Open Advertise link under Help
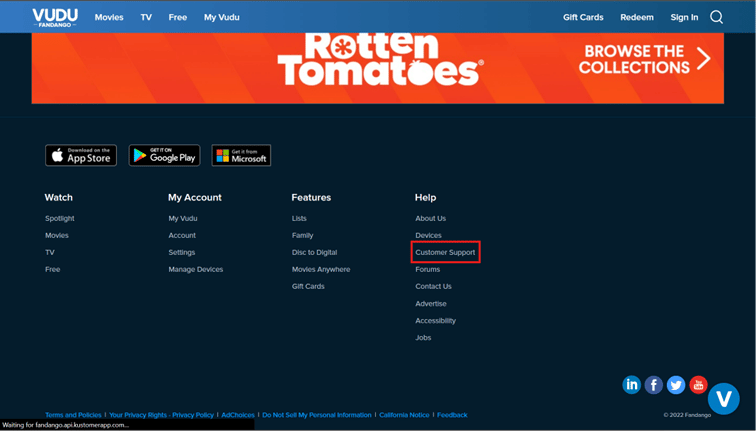Viewport: 756px width, 431px height. 431,304
